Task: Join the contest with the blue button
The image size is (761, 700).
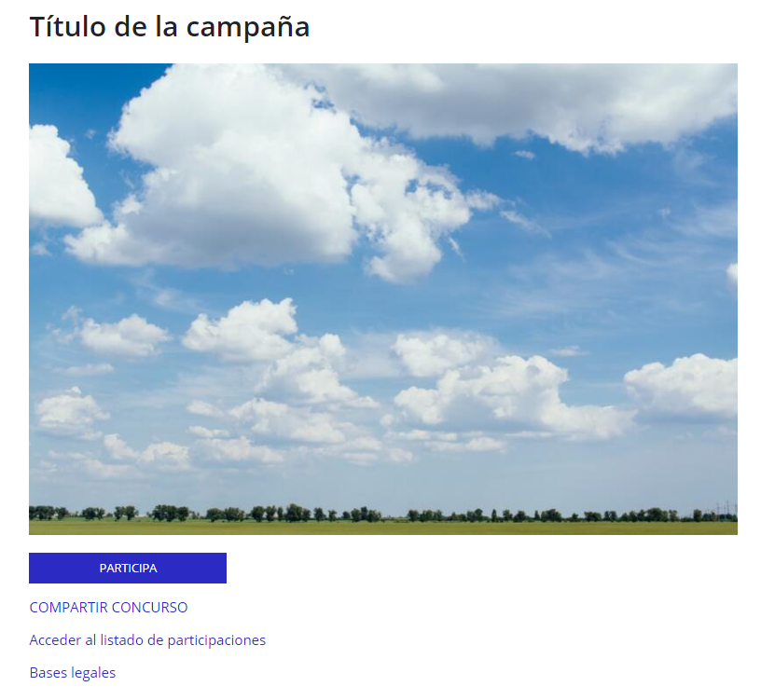Action: tap(128, 568)
